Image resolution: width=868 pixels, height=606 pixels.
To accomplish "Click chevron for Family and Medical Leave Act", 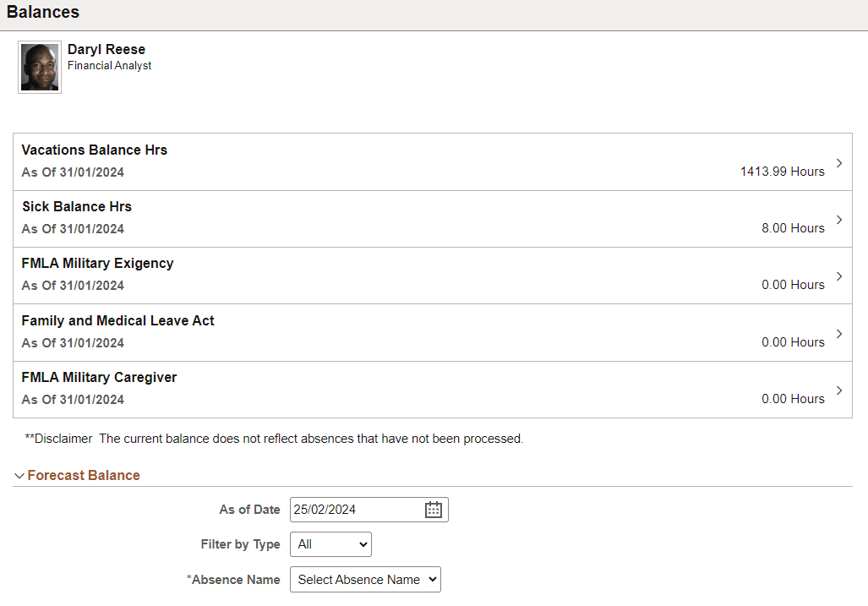I will coord(838,334).
